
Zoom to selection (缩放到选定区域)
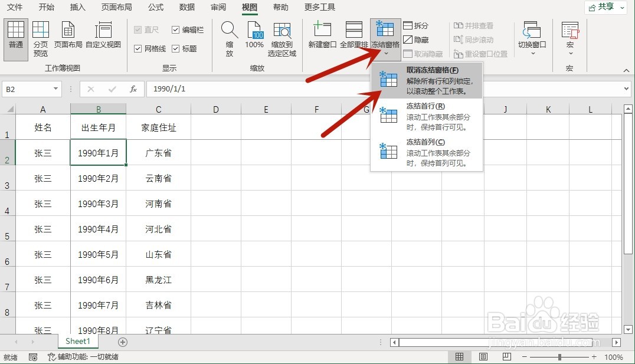point(282,40)
